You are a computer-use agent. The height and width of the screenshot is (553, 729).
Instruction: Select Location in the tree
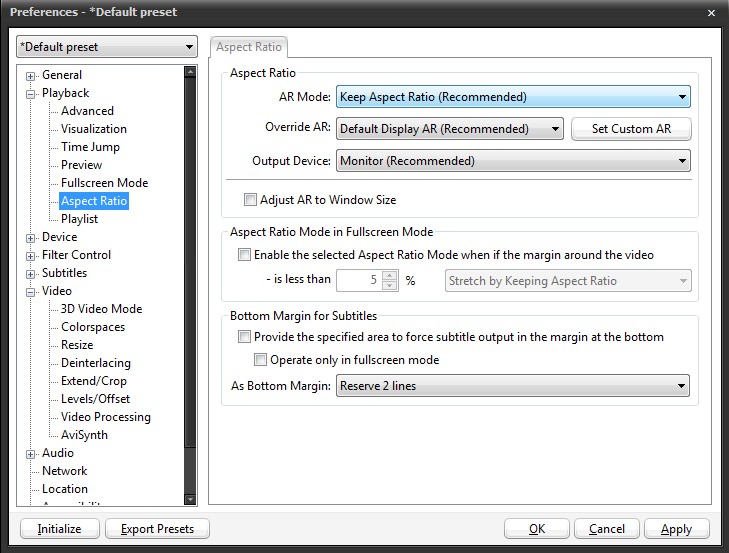tap(65, 489)
